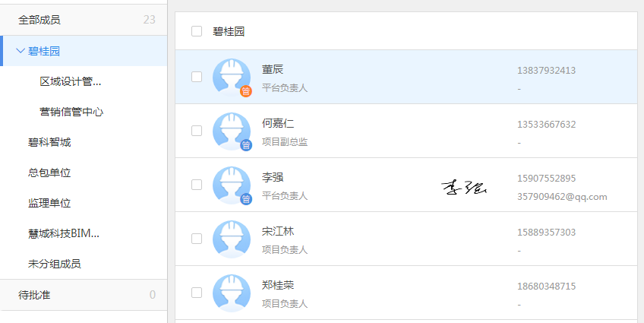Tick the checkbox beside 董辰
Image resolution: width=644 pixels, height=323 pixels.
point(197,76)
